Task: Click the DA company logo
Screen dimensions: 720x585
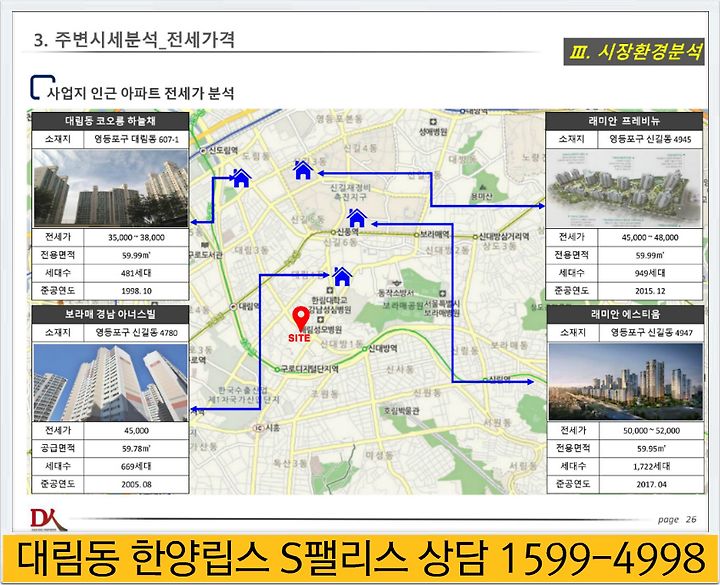Action: 48,519
